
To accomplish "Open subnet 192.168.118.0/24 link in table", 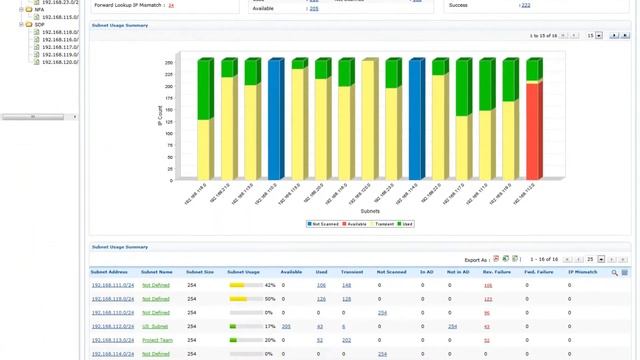I will coord(113,299).
